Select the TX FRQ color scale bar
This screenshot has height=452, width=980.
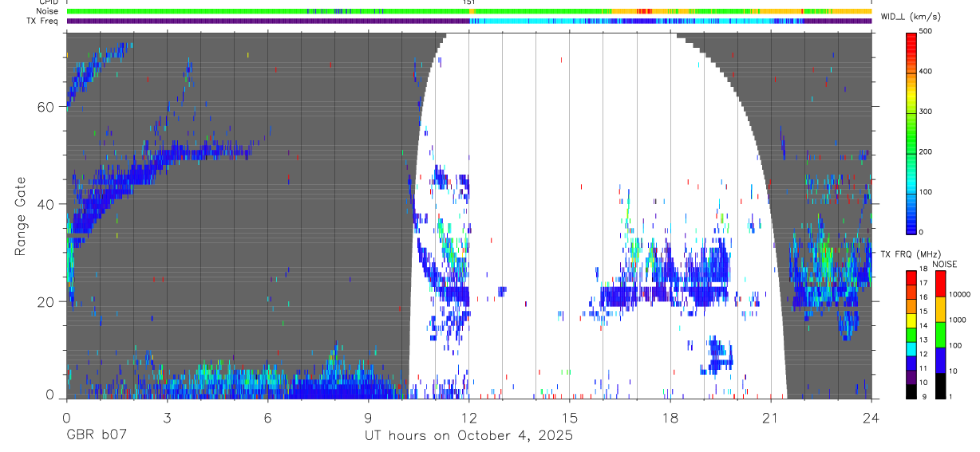coord(911,335)
